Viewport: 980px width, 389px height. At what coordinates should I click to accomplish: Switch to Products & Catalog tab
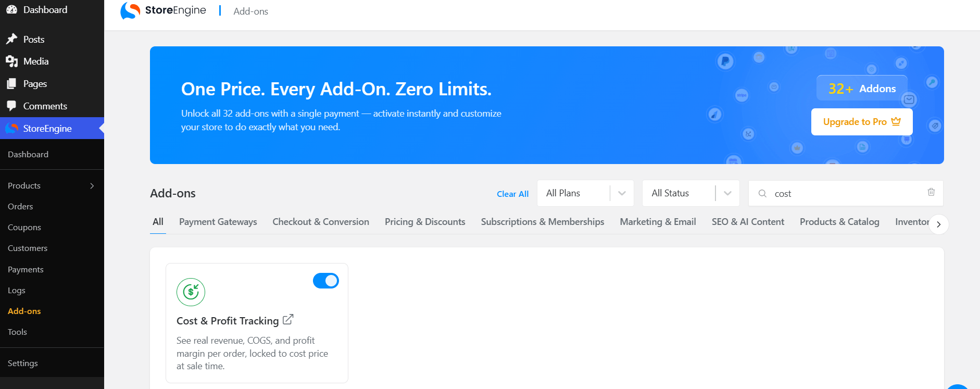pos(839,222)
